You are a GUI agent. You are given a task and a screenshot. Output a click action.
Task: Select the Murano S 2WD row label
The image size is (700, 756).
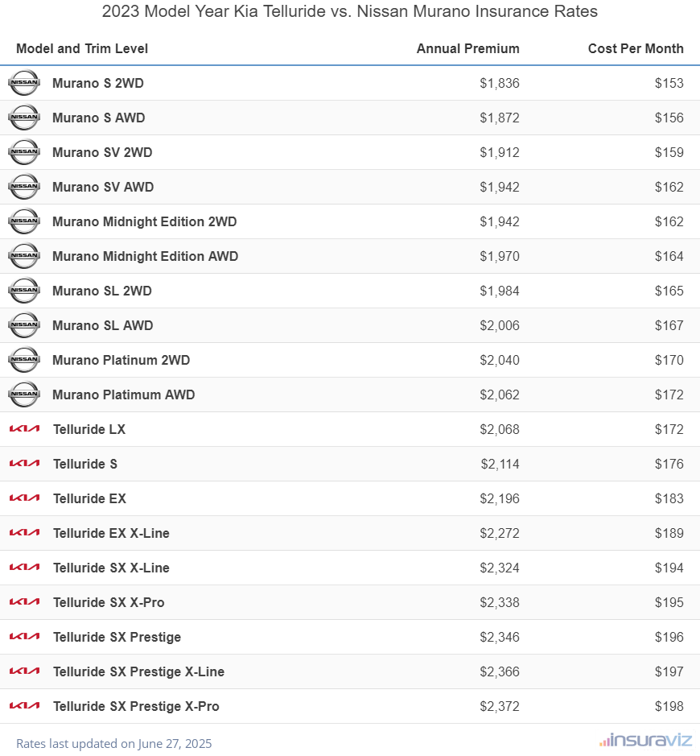pos(98,83)
